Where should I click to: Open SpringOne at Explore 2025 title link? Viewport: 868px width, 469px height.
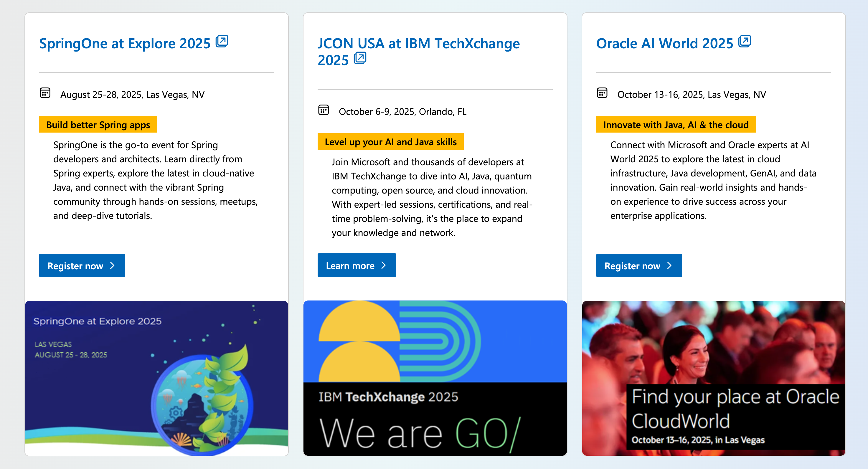(125, 44)
